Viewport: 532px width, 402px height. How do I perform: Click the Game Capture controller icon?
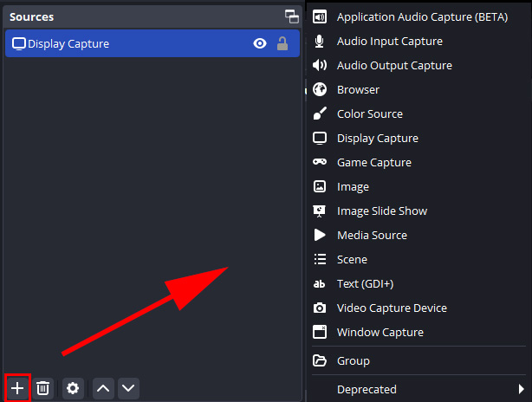320,162
